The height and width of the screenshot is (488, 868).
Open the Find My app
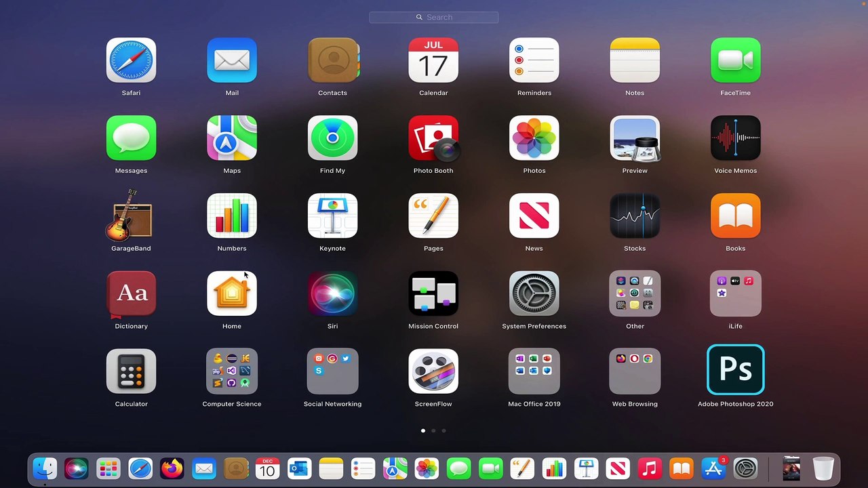pyautogui.click(x=332, y=138)
